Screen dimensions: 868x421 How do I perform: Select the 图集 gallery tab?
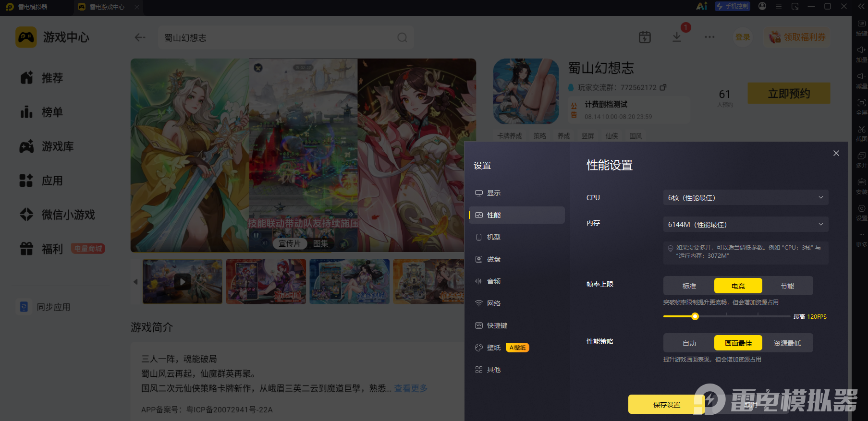pos(320,243)
